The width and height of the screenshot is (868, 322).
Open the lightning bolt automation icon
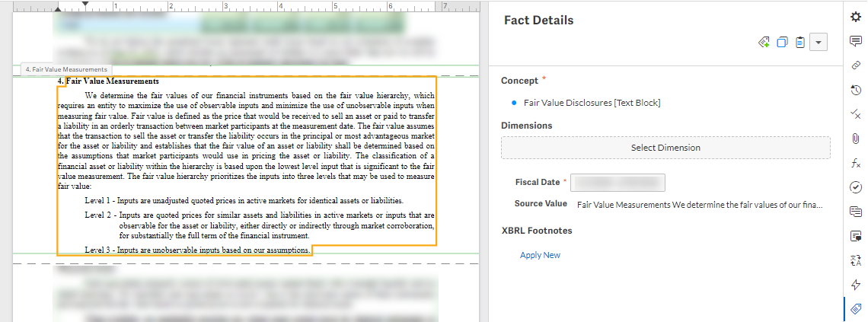pos(855,285)
